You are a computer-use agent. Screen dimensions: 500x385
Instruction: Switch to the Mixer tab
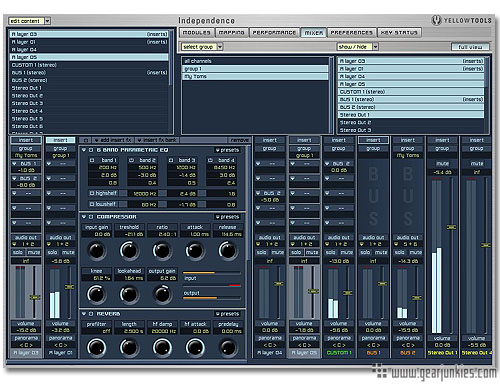[x=313, y=33]
